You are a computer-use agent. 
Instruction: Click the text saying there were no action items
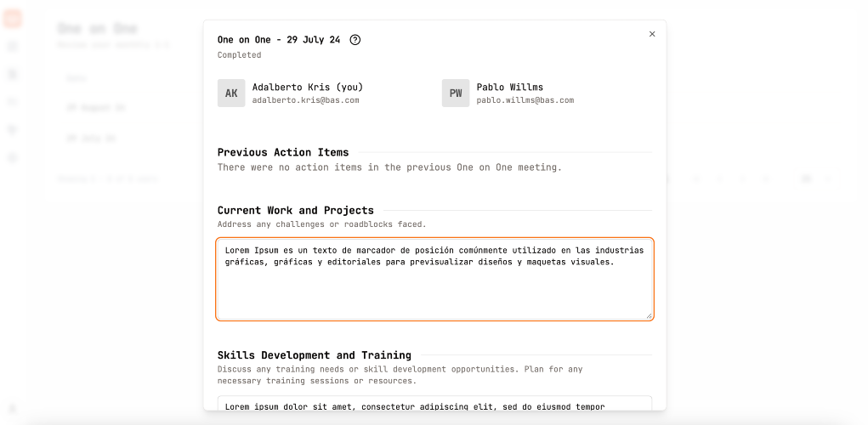click(389, 167)
